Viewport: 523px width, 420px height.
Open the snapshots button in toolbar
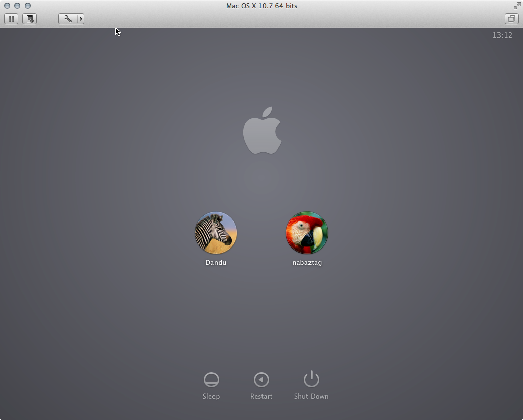30,19
